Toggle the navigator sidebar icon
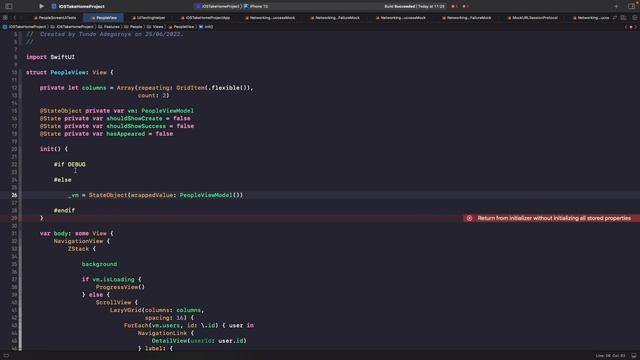 pyautogui.click(x=9, y=6)
